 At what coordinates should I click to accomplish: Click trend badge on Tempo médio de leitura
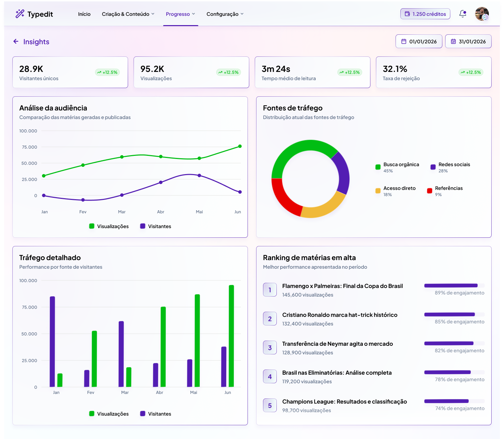pos(349,72)
